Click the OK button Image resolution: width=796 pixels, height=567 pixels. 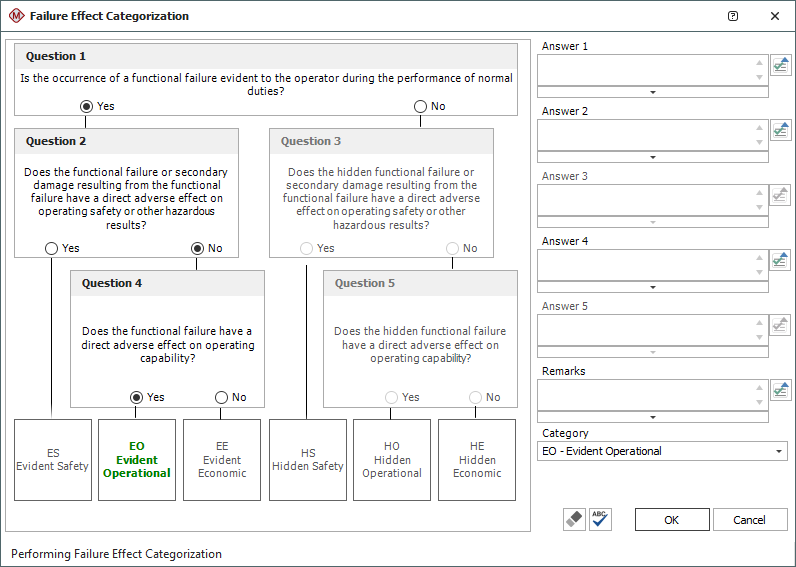pos(671,520)
